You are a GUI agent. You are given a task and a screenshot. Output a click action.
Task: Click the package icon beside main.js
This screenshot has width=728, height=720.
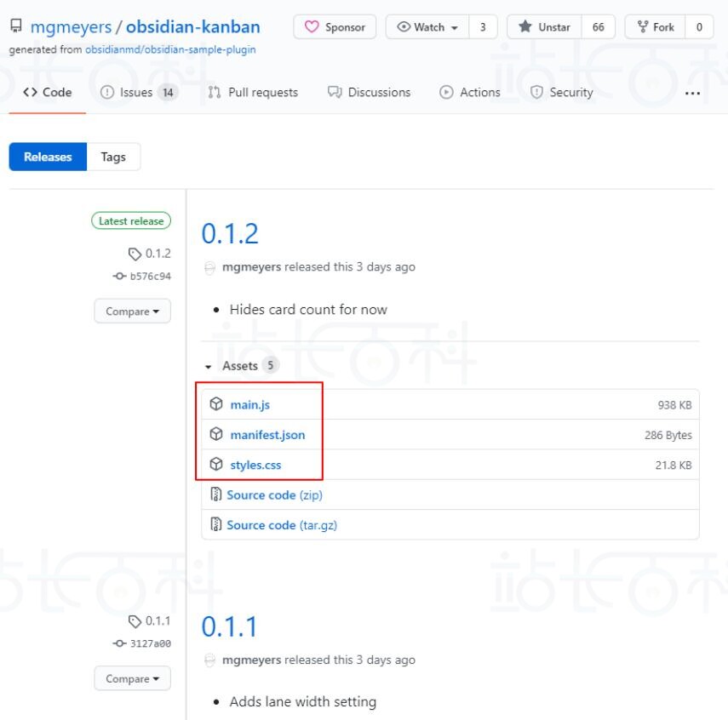216,405
